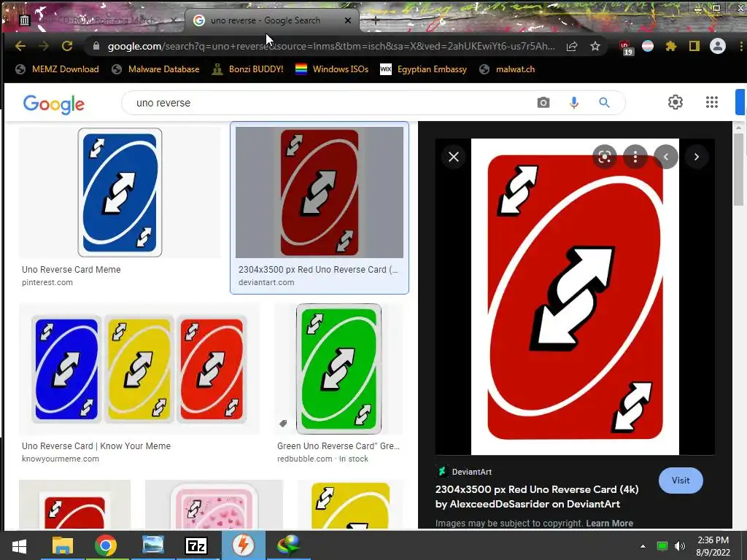Viewport: 747px width, 560px height.
Task: Toggle the Chrome side panel icon
Action: click(x=694, y=46)
